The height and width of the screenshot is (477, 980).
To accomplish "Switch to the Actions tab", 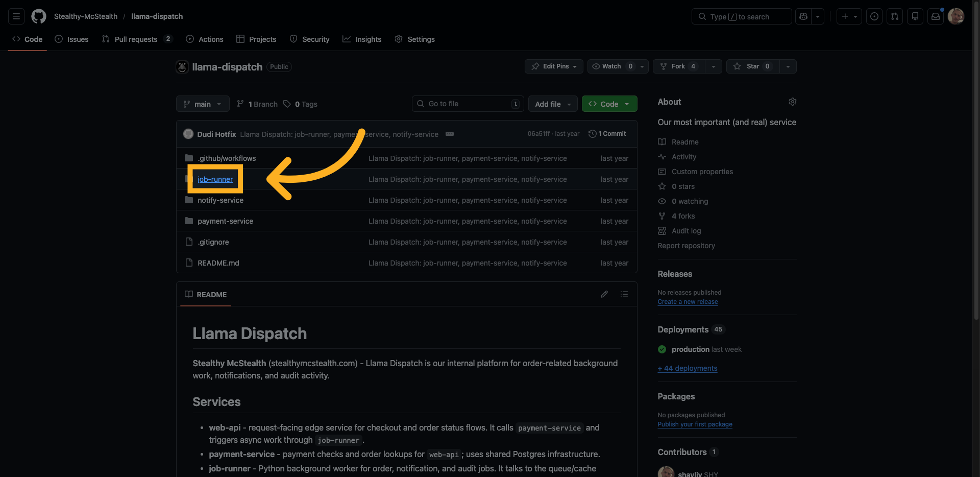I will tap(205, 39).
